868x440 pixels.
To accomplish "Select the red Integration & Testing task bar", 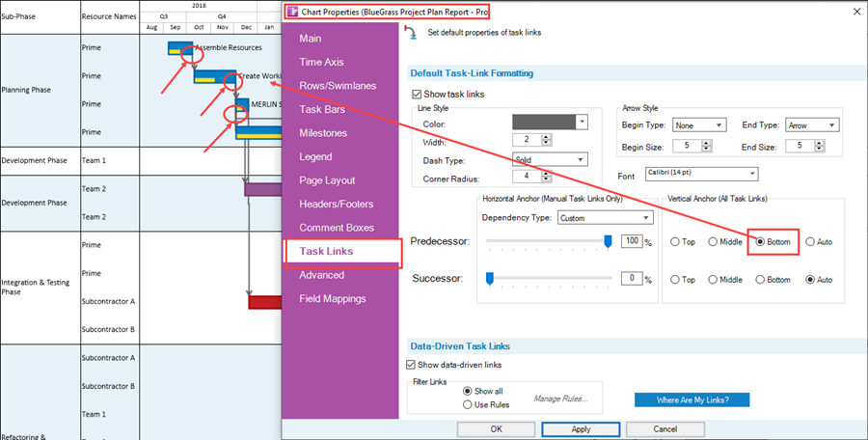I will click(265, 302).
